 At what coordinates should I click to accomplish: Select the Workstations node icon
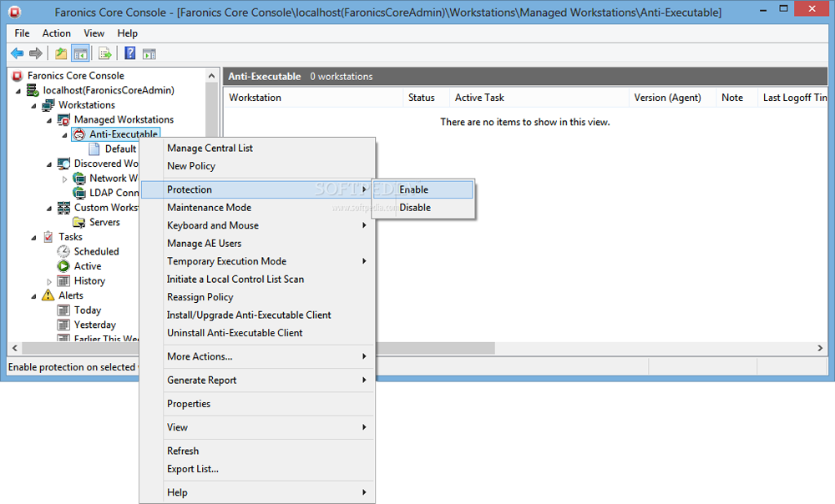point(48,105)
